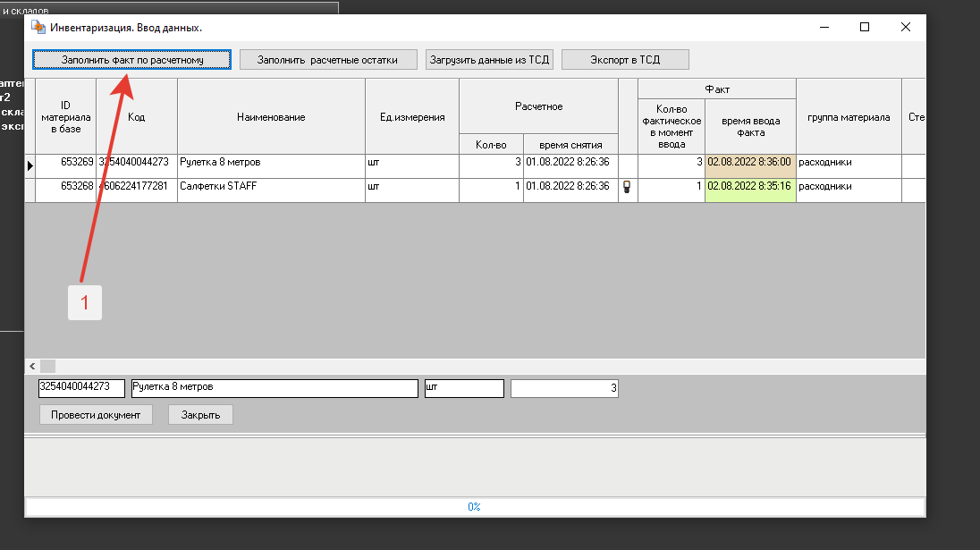980x550 pixels.
Task: Click the TSD scanner icon in Салфетки row
Action: click(627, 187)
